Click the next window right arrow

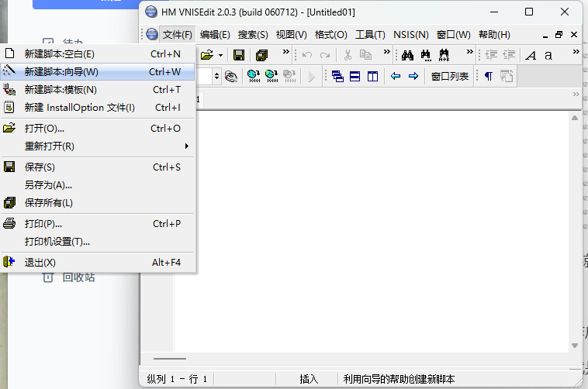[x=413, y=77]
